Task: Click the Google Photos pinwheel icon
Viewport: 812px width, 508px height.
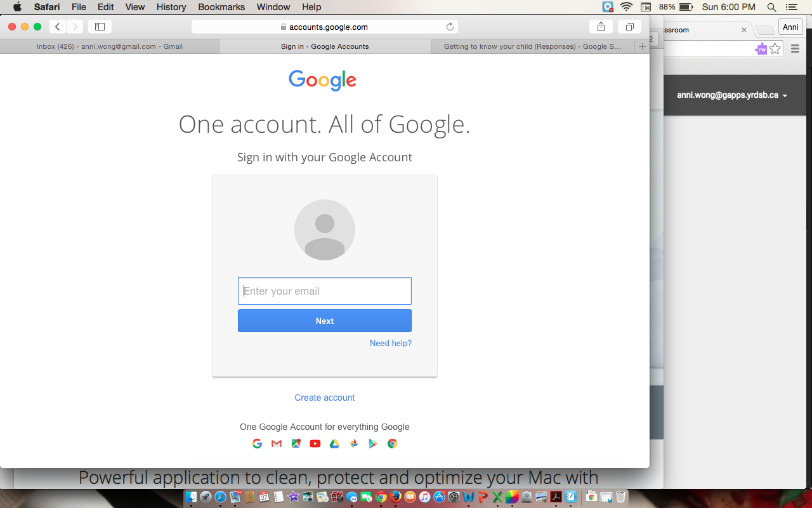Action: (354, 444)
